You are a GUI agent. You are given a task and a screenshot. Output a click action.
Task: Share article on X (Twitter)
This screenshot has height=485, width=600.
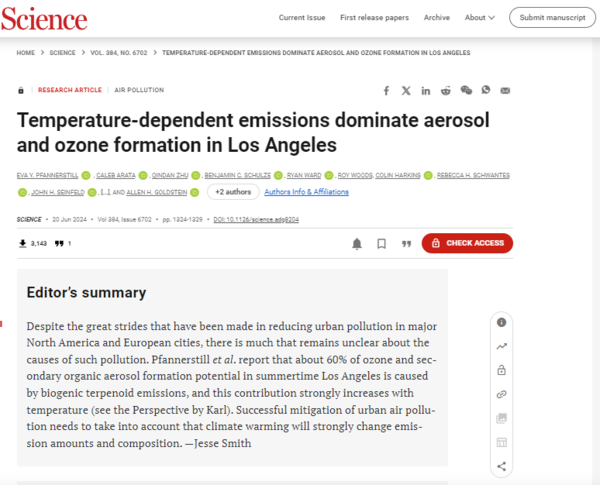406,90
